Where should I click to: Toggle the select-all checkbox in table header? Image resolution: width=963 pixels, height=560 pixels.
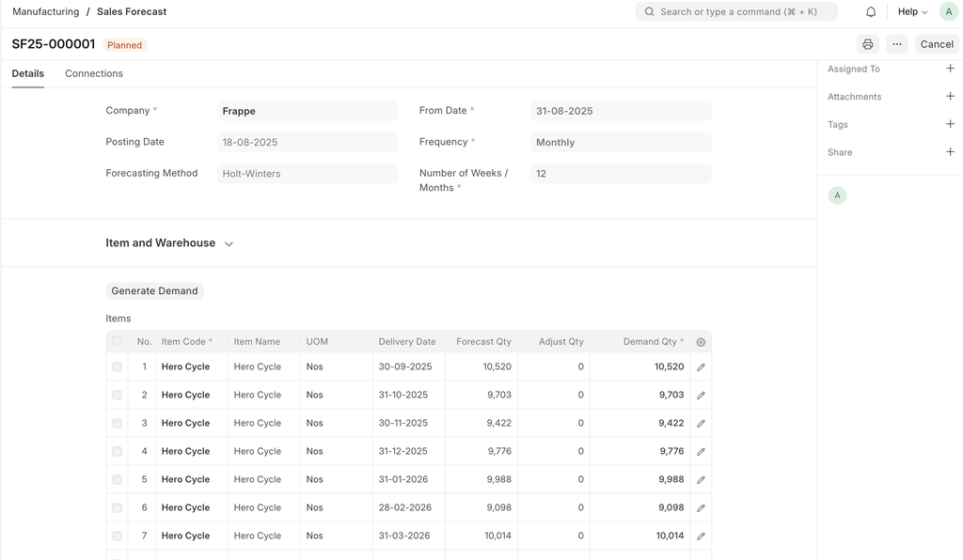coord(118,341)
